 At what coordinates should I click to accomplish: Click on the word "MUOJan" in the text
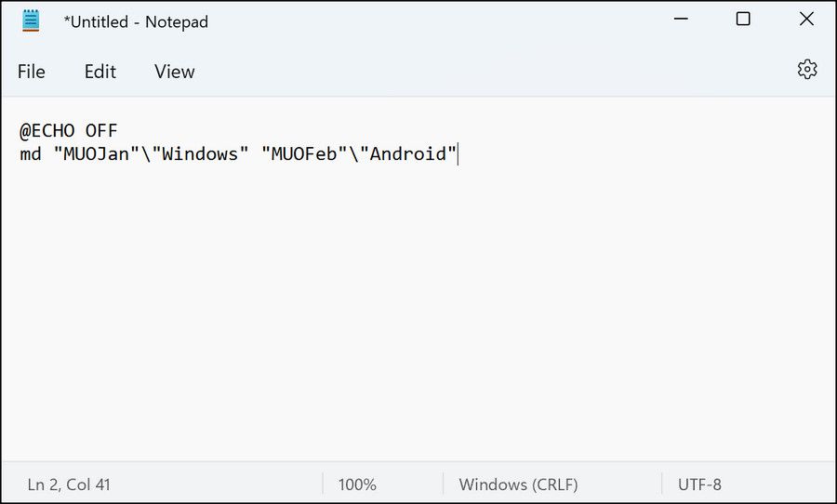point(96,154)
